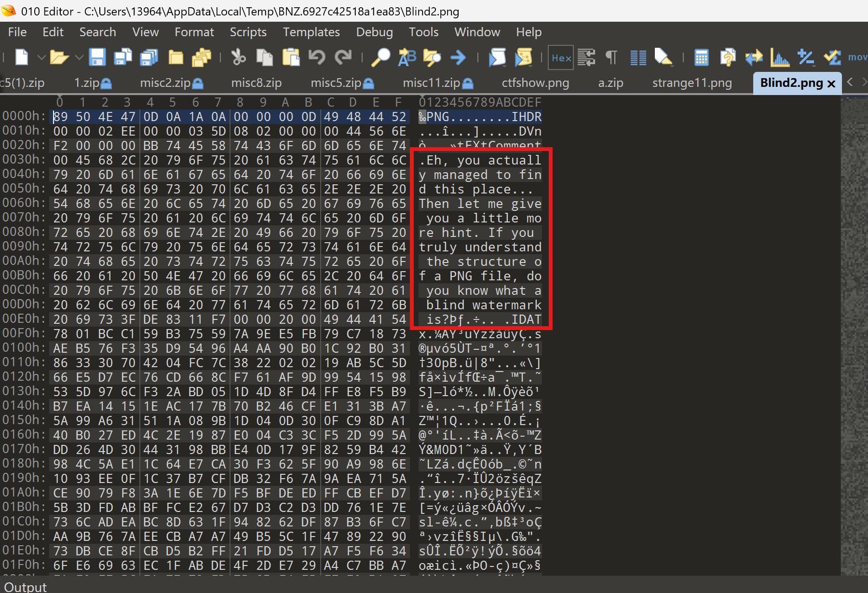Switch to the 1.zip tab
868x593 pixels.
tap(93, 83)
